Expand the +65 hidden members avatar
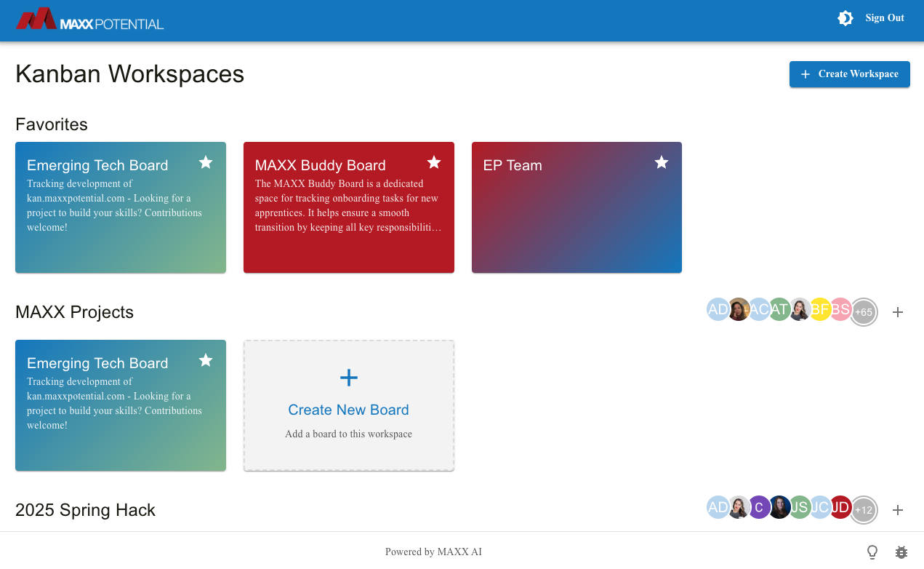924x569 pixels. pos(864,311)
